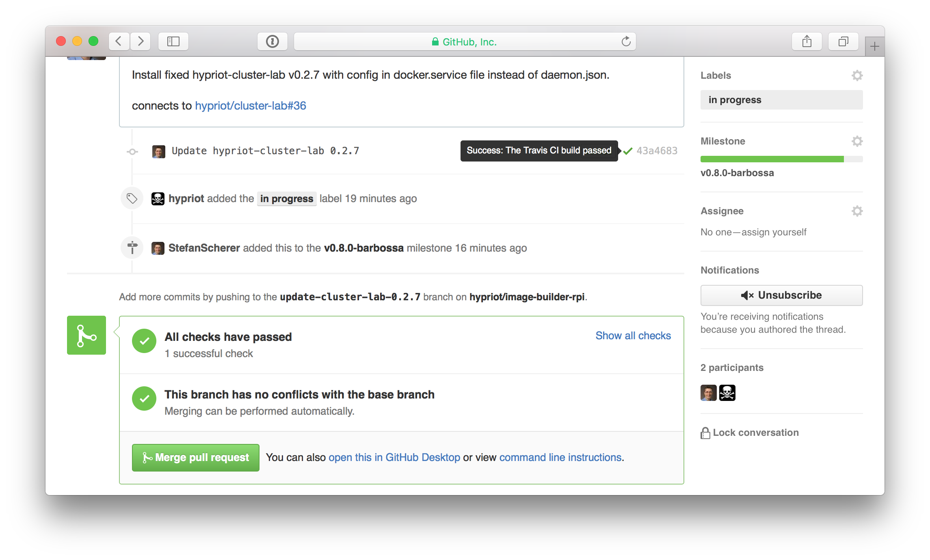Click the Safari back navigation arrow
The width and height of the screenshot is (930, 560).
pos(118,41)
